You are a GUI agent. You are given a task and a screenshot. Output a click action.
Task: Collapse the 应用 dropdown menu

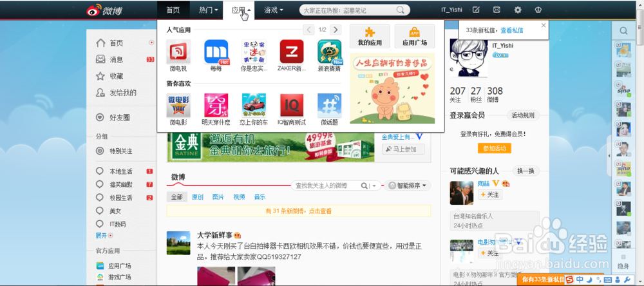[x=241, y=10]
